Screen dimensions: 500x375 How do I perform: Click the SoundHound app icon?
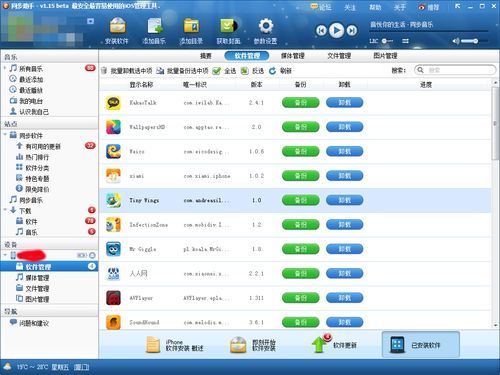(113, 322)
